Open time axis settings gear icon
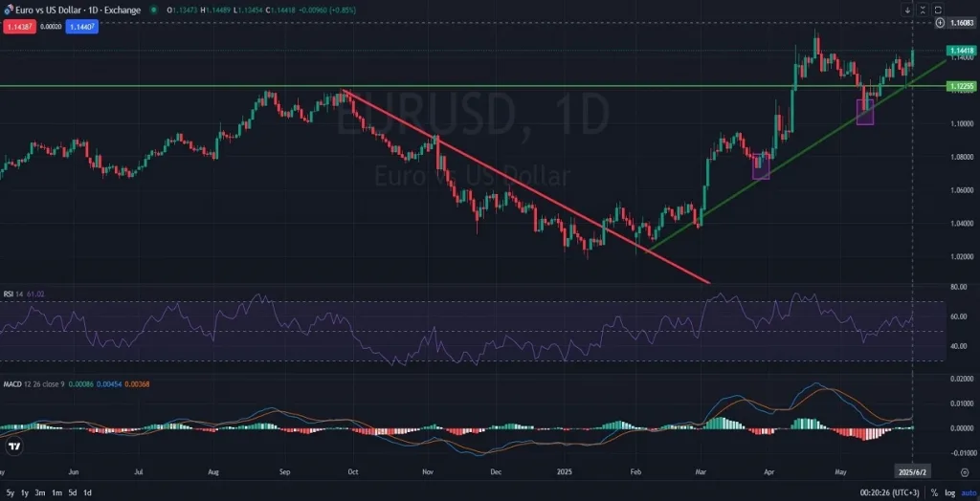Viewport: 980px width, 501px height. click(x=965, y=473)
